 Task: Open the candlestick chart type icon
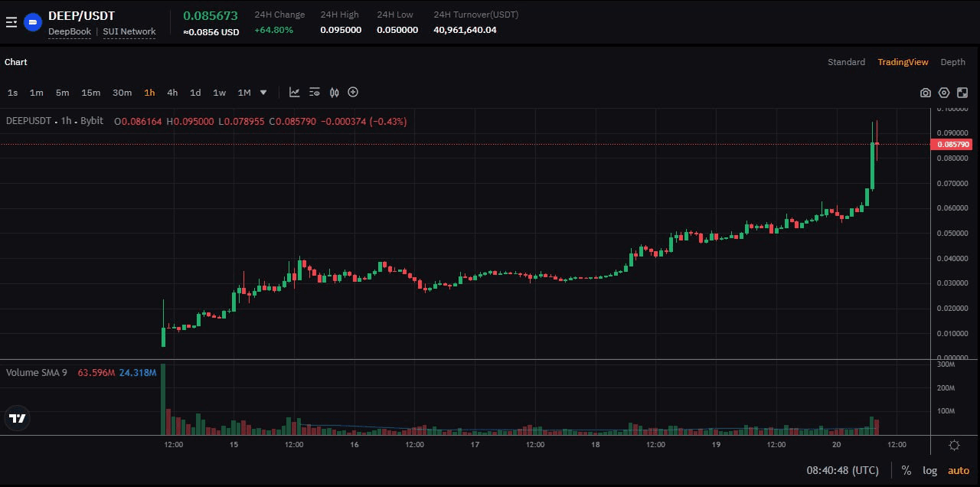coord(335,93)
